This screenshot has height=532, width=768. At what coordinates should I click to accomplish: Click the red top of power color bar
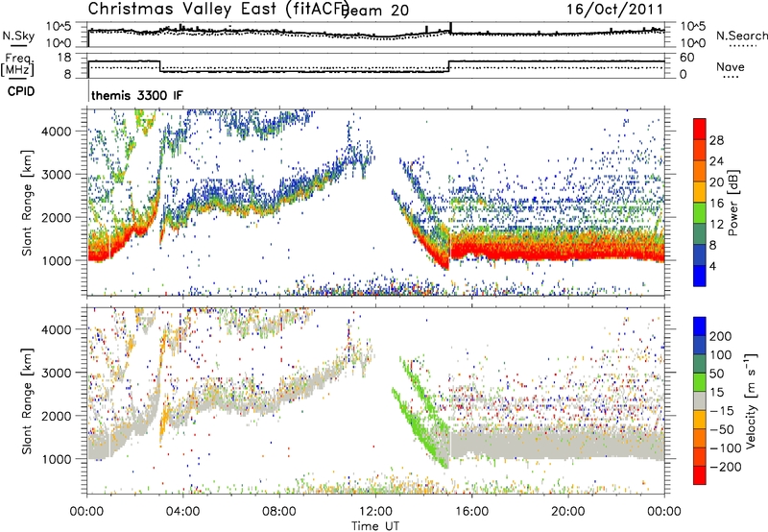click(700, 129)
